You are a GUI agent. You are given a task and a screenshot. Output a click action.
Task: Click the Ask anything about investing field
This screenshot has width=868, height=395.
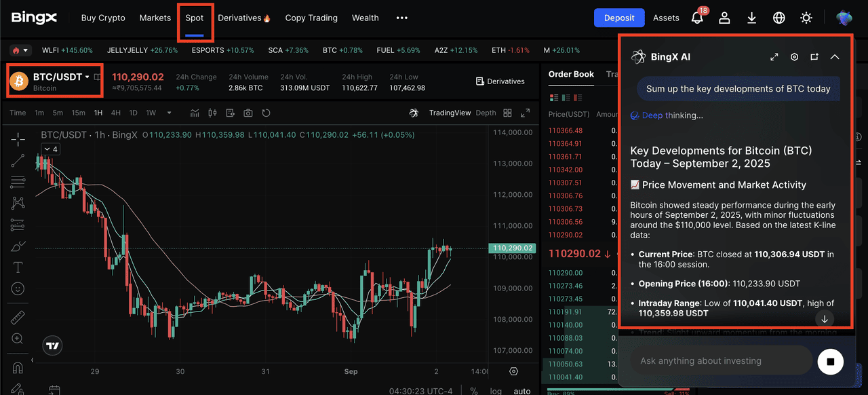pos(721,361)
